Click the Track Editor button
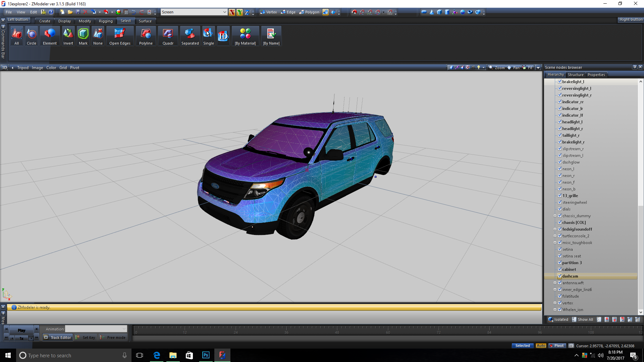Screen dimensions: 644x362 (x=57, y=338)
